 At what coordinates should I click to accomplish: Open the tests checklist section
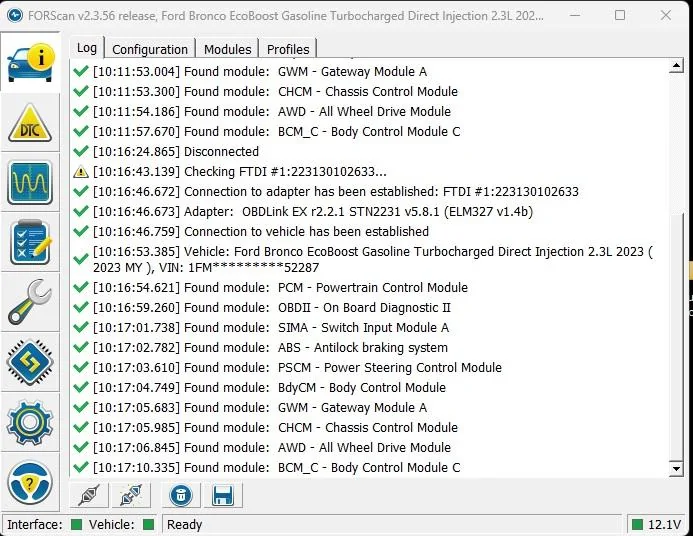[30, 243]
